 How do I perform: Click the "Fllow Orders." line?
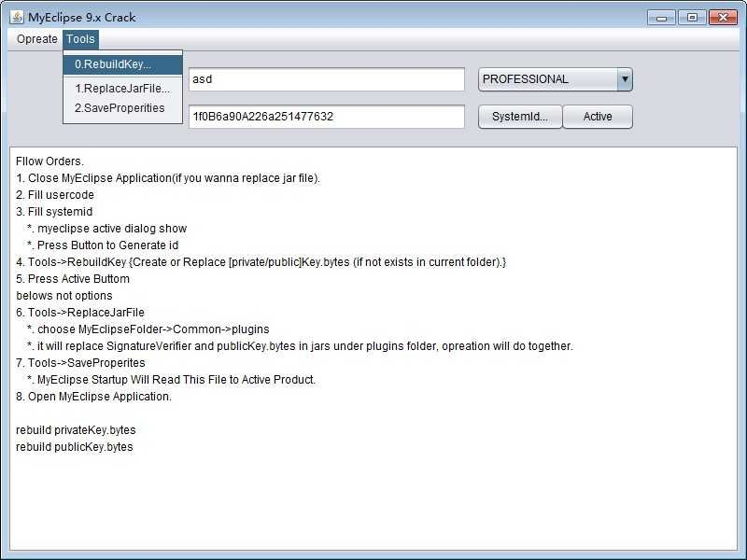[49, 161]
